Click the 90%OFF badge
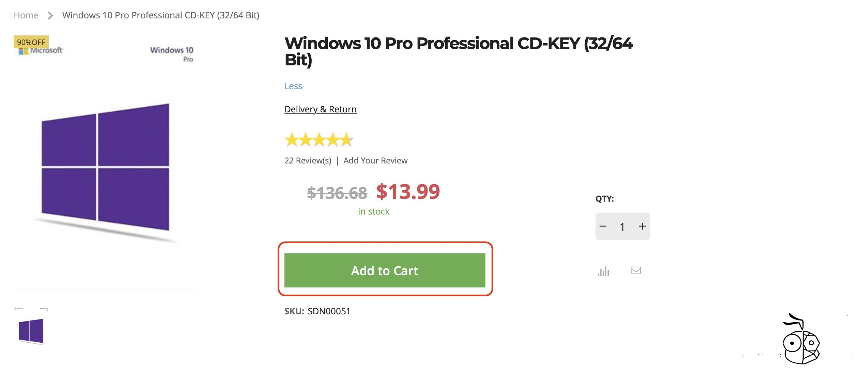 tap(31, 42)
